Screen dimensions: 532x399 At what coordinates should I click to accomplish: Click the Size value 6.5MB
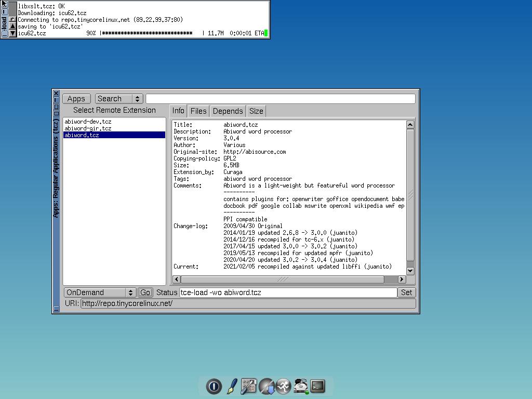pos(231,165)
